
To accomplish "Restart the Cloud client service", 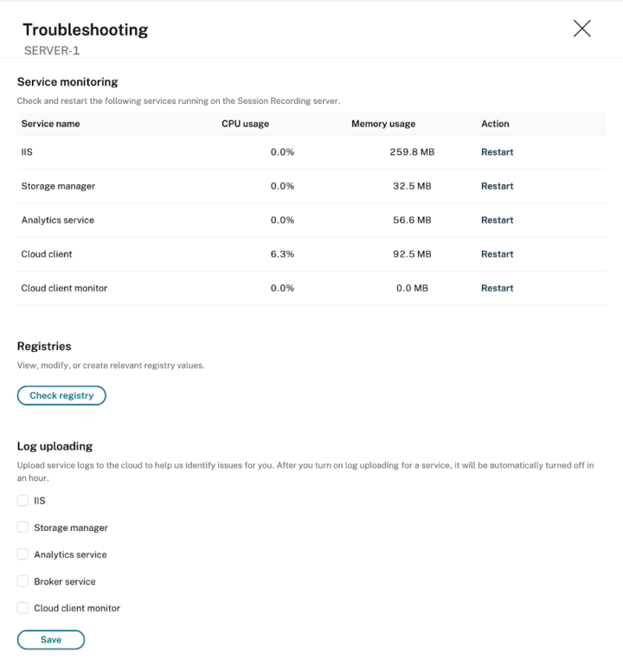I will pyautogui.click(x=497, y=254).
